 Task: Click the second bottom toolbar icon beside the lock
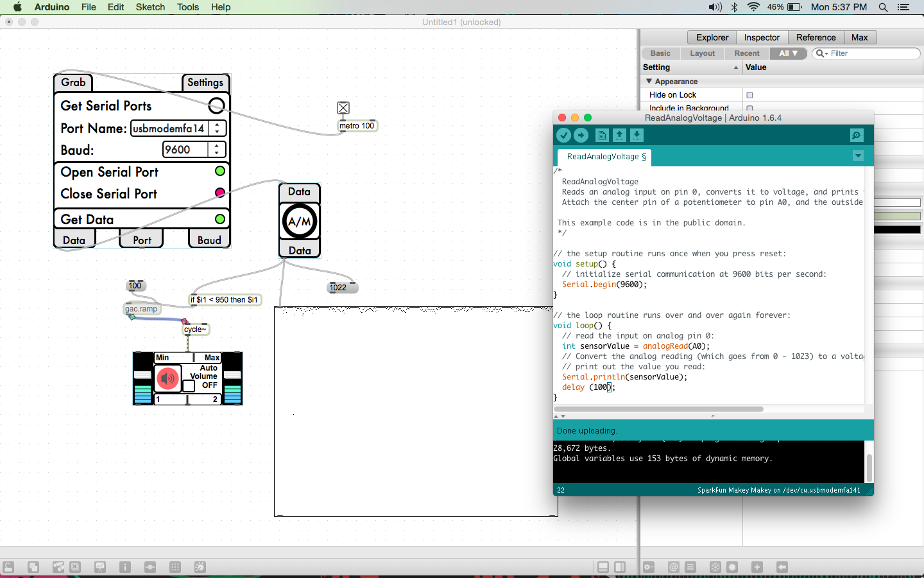pos(33,567)
